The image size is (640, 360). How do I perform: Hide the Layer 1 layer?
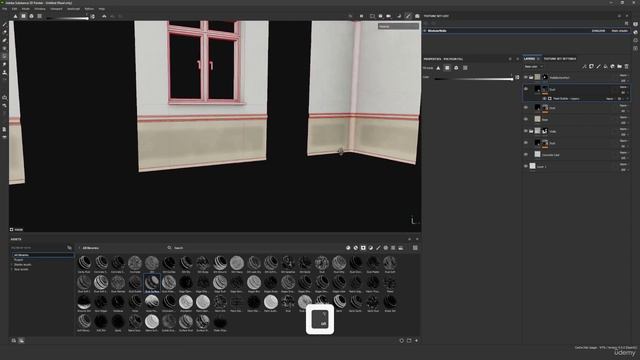tap(526, 166)
